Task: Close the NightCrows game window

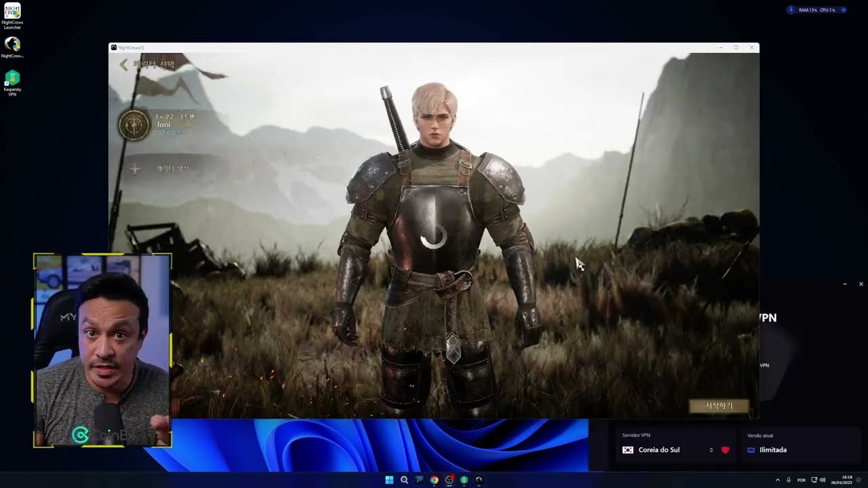Action: click(x=751, y=47)
